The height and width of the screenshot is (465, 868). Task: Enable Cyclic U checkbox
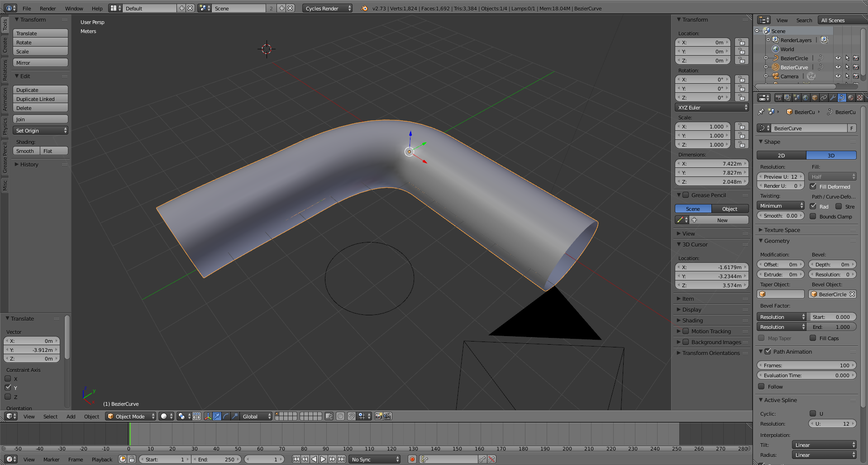(813, 413)
